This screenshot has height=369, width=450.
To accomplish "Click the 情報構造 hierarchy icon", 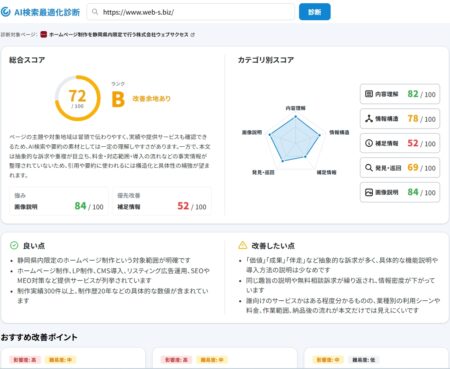I will tap(369, 119).
